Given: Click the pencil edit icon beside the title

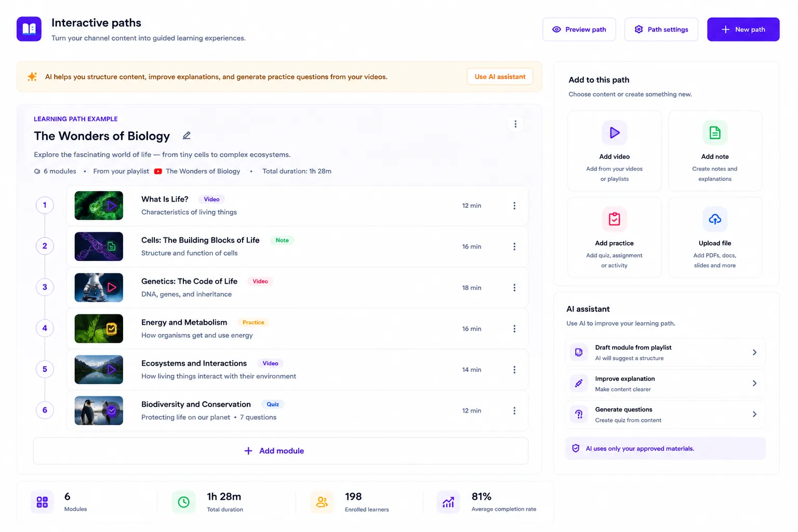Looking at the screenshot, I should point(187,136).
